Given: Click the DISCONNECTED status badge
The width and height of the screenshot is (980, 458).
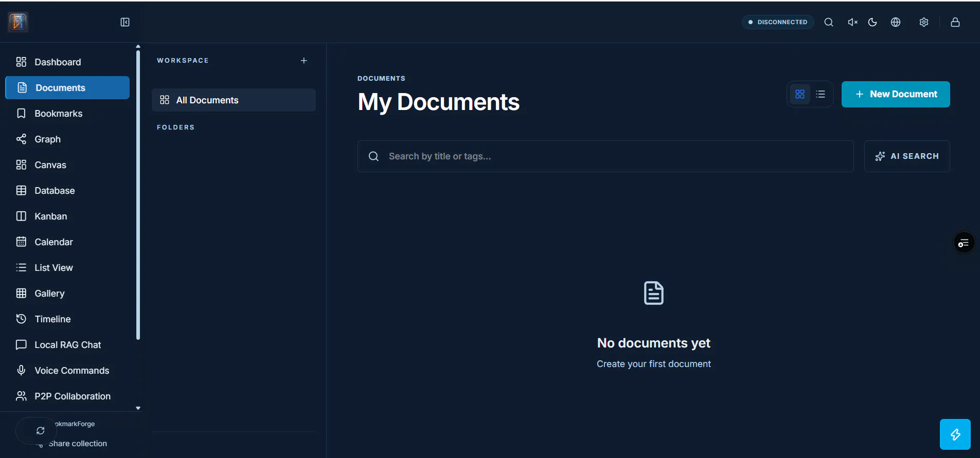Looking at the screenshot, I should tap(778, 22).
